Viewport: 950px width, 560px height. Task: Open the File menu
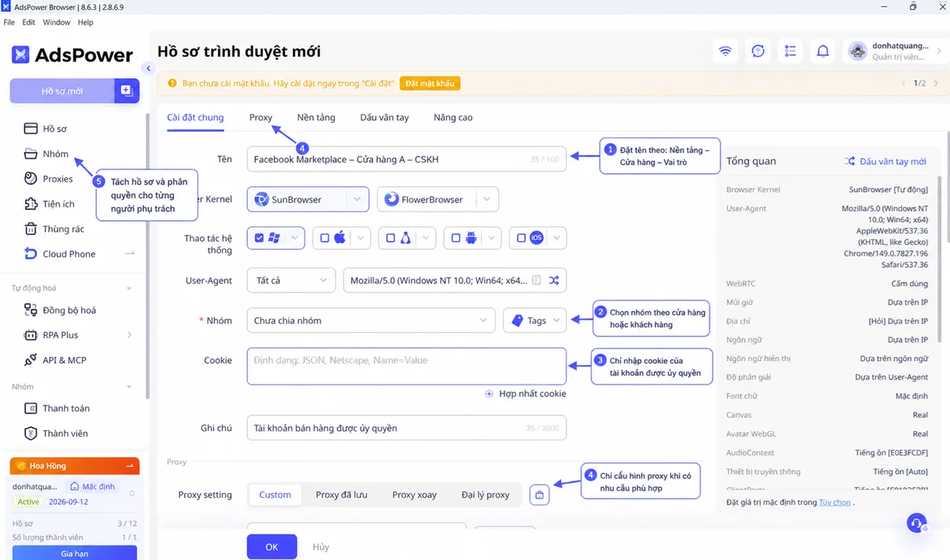click(9, 23)
